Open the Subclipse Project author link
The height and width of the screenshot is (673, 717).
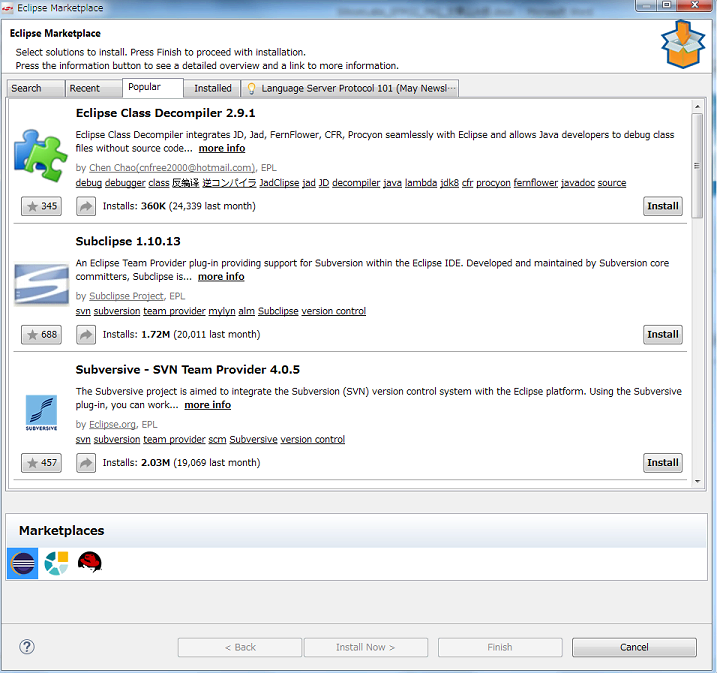click(126, 296)
